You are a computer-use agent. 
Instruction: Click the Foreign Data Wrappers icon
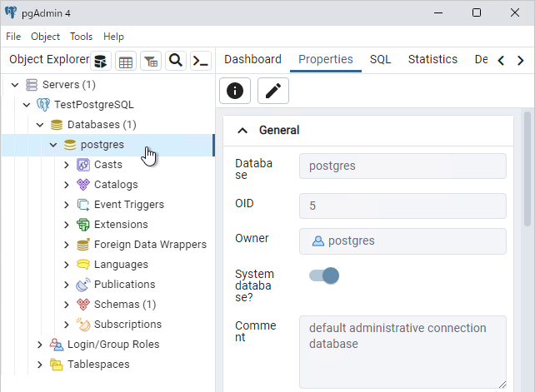coord(83,245)
